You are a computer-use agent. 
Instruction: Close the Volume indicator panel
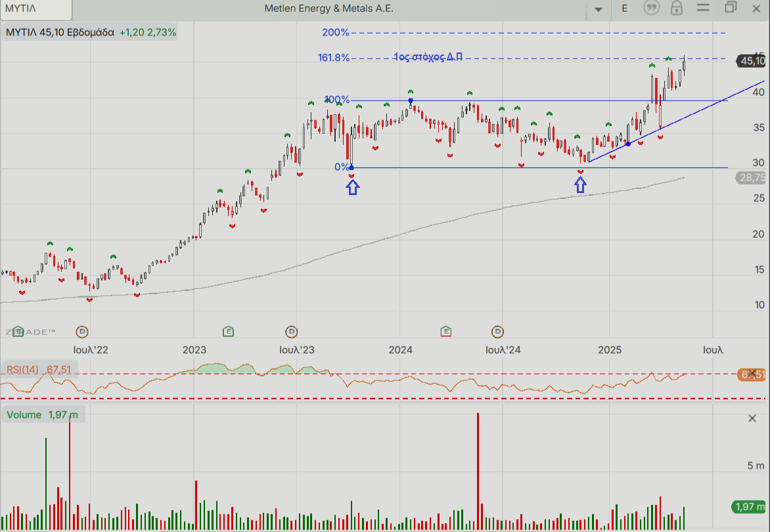(x=752, y=418)
